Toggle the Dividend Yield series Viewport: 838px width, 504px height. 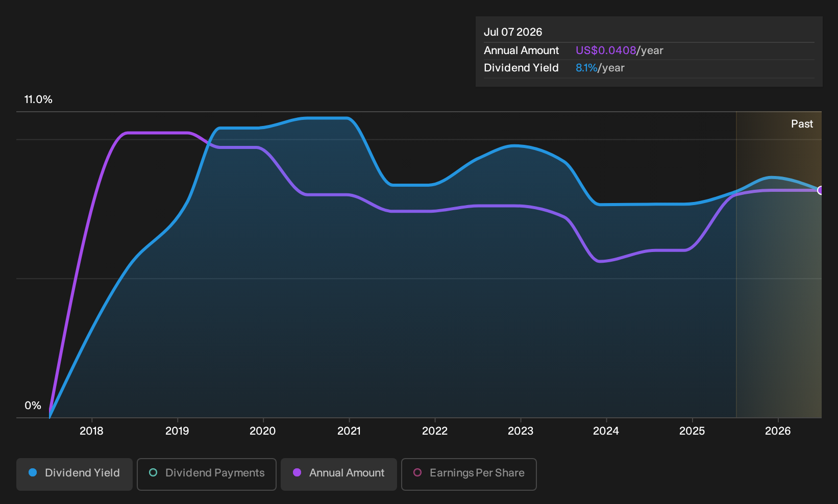tap(75, 474)
